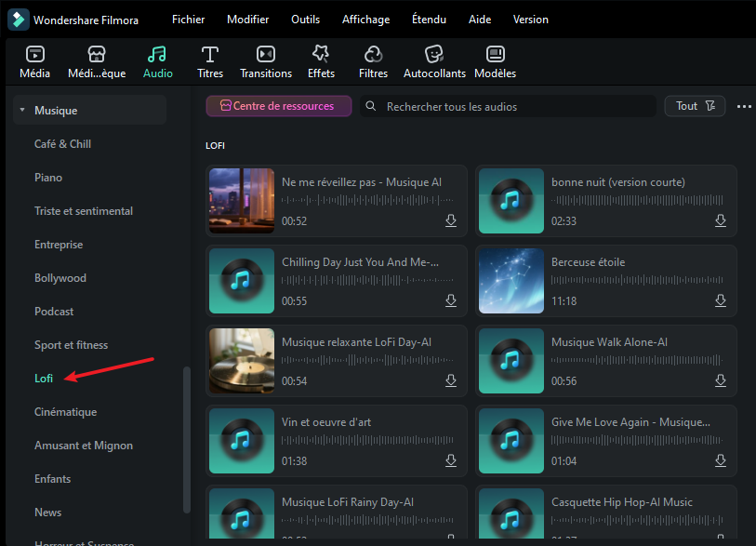Click the audio search input field

click(x=511, y=107)
